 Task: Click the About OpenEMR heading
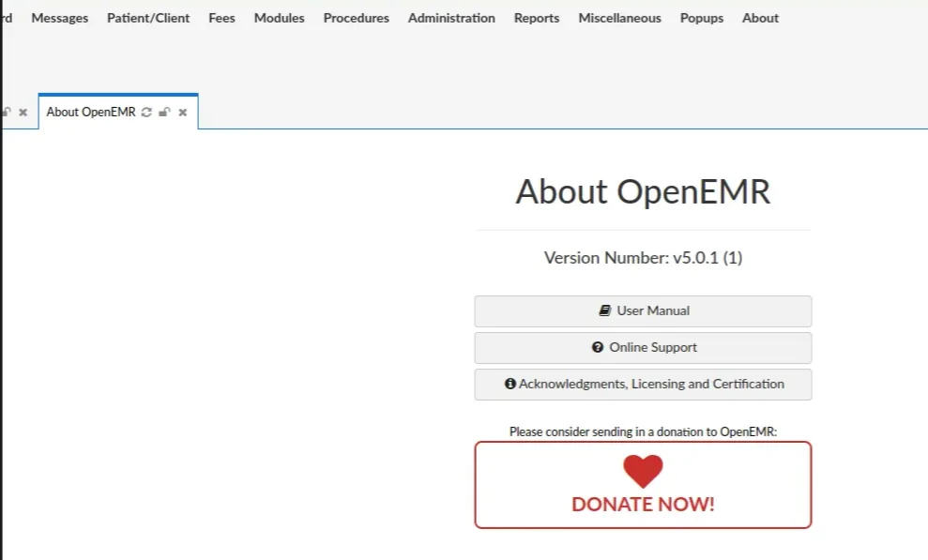point(643,191)
